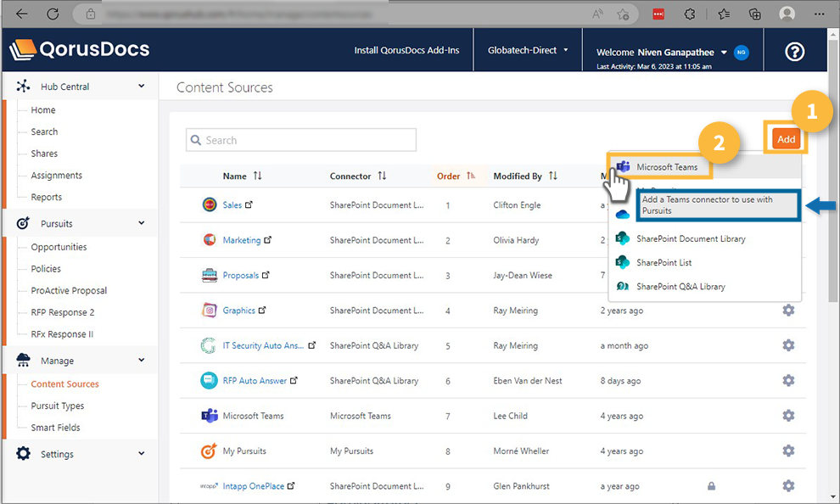Viewport: 840px width, 504px height.
Task: Open Assignments in sidebar
Action: (x=57, y=175)
